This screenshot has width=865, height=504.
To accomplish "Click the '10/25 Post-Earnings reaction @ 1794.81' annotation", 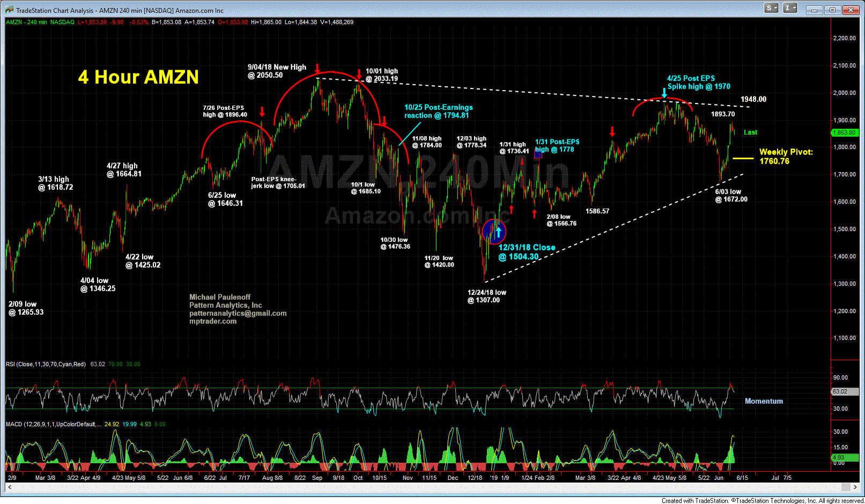I will point(438,112).
